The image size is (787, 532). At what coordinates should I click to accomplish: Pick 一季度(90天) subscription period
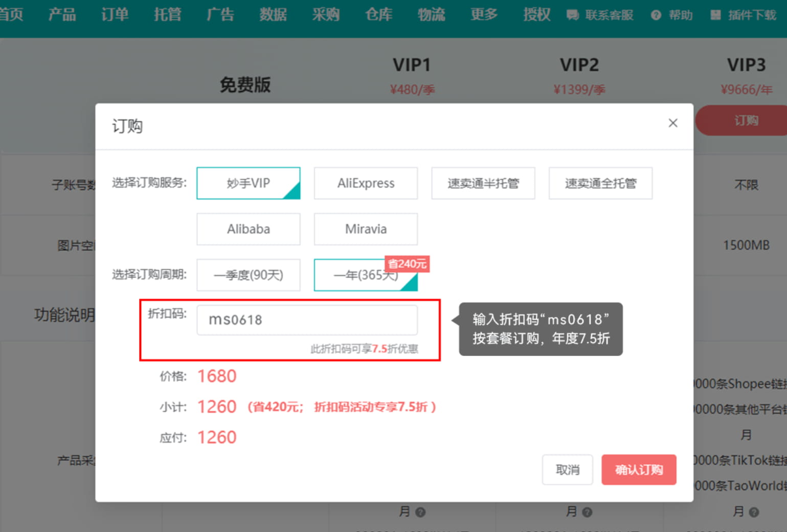point(249,275)
